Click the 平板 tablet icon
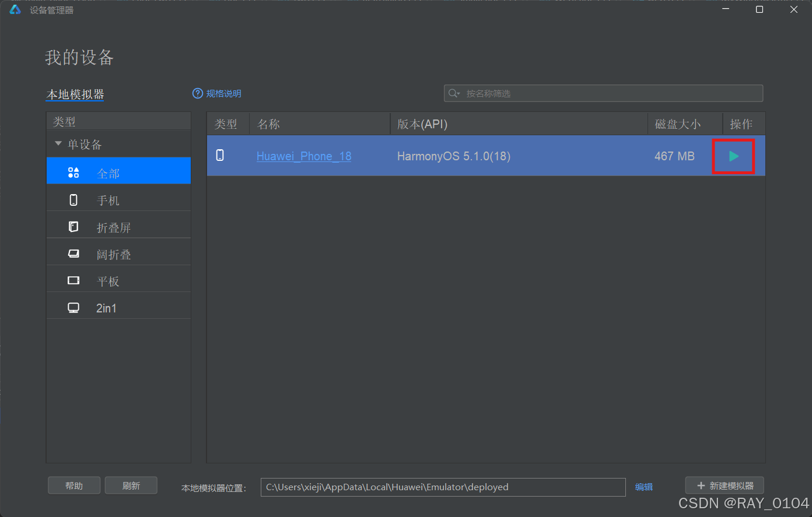Screen dimensions: 812x517 (x=73, y=280)
